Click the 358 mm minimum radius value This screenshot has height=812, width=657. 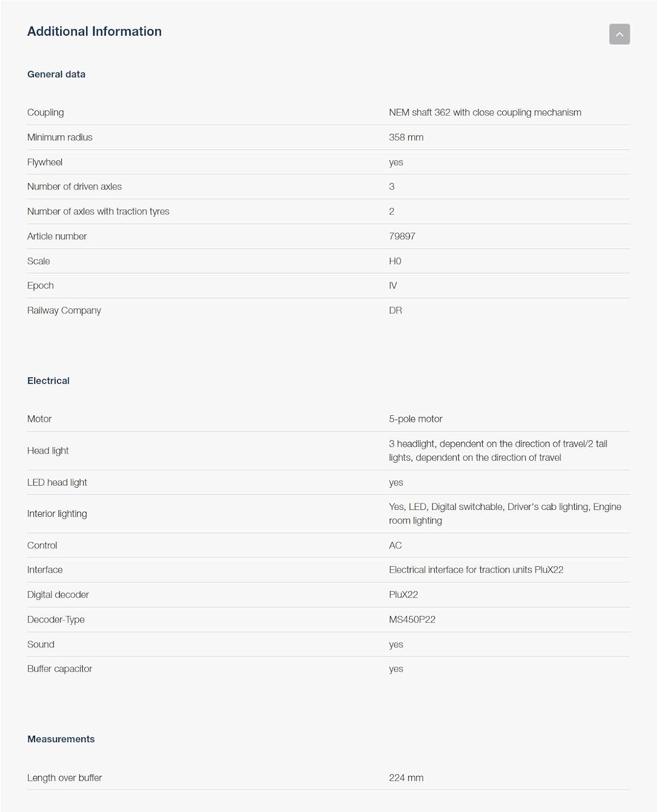[x=406, y=137]
